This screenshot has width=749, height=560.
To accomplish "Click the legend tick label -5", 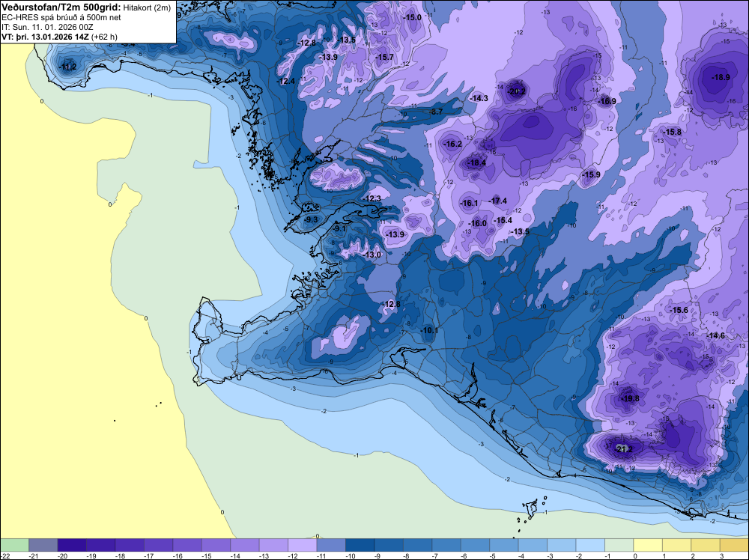I will [493, 556].
